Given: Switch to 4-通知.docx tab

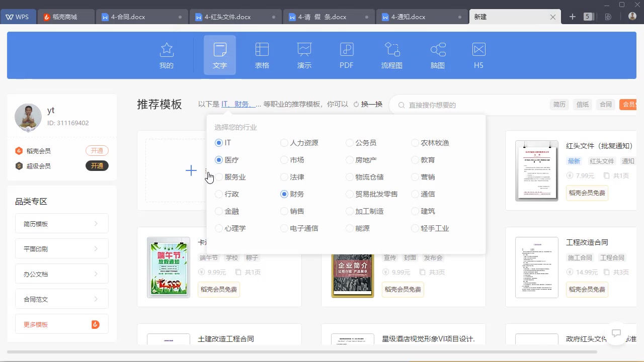Looking at the screenshot, I should pyautogui.click(x=422, y=17).
